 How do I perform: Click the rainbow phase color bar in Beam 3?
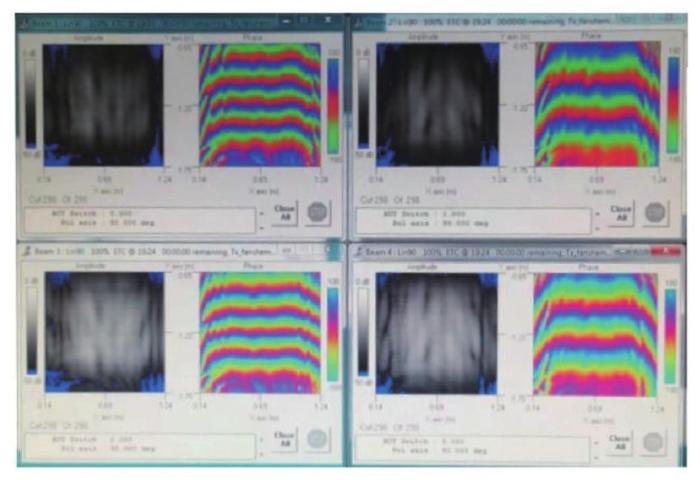click(x=333, y=334)
